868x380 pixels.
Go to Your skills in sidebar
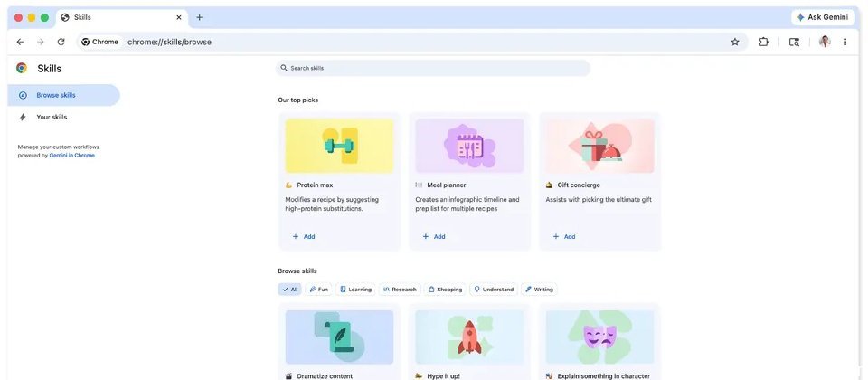tap(52, 117)
